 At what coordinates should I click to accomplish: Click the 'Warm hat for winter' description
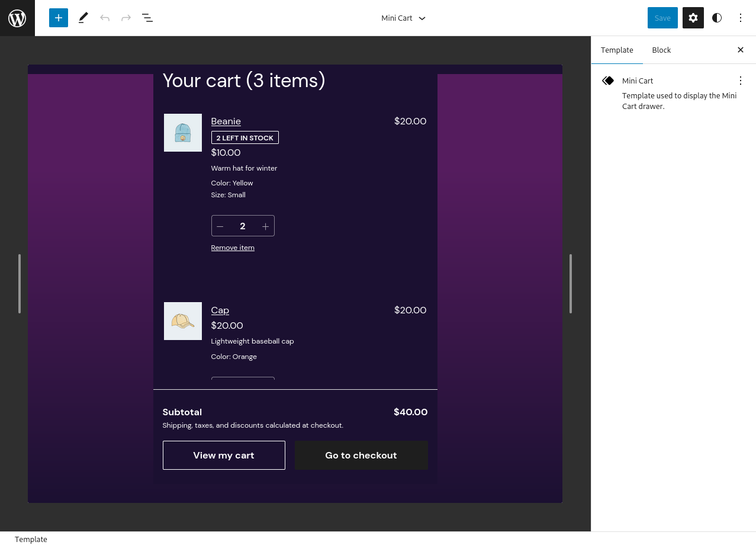pos(244,168)
